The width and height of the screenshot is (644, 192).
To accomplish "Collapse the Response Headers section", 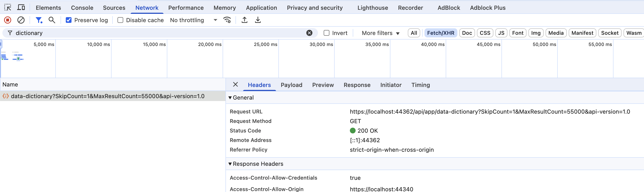I will (x=230, y=164).
